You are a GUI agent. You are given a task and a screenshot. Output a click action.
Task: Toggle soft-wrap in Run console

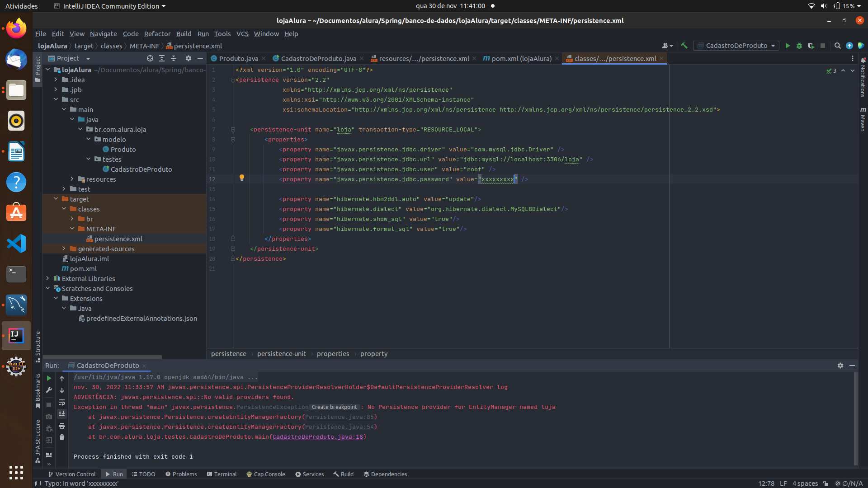click(62, 402)
